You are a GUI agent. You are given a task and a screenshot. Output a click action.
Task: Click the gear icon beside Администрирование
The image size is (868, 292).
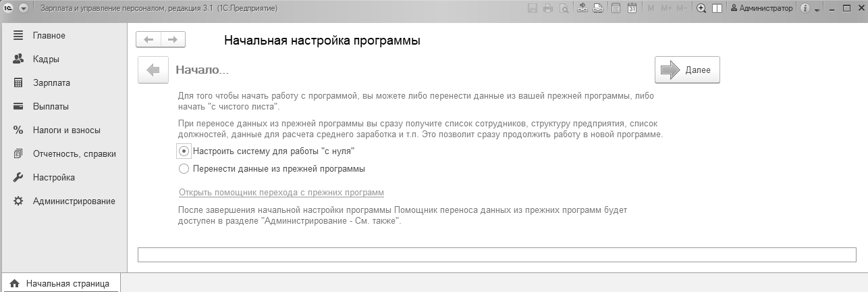point(18,201)
